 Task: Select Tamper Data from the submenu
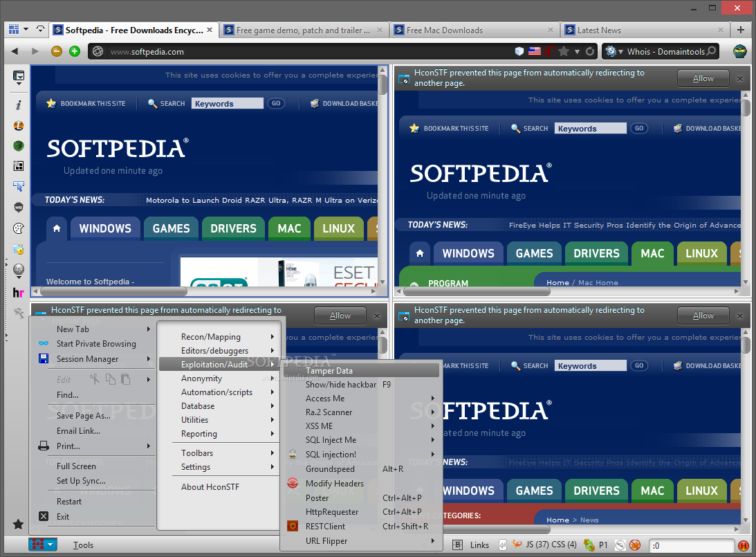click(x=362, y=370)
